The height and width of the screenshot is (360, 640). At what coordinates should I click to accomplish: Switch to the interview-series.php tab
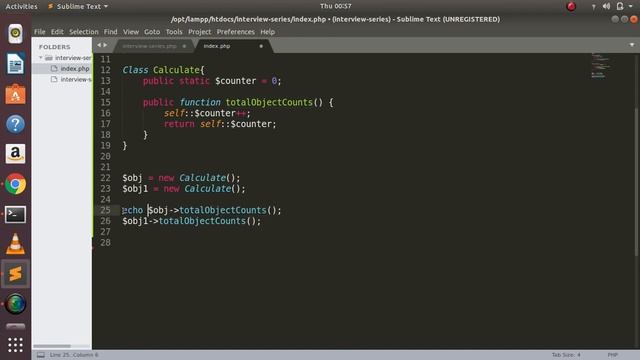coord(150,46)
